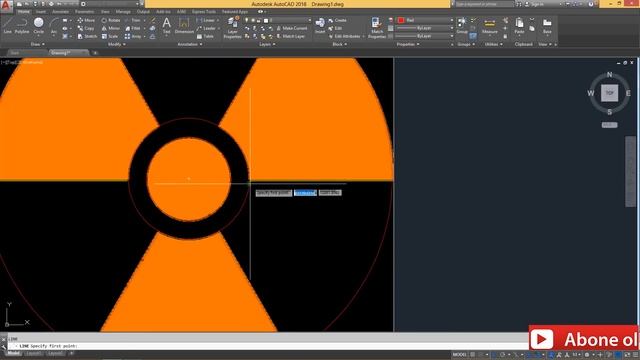Choose the Rotate command
This screenshot has width=640, height=360.
(111, 20)
